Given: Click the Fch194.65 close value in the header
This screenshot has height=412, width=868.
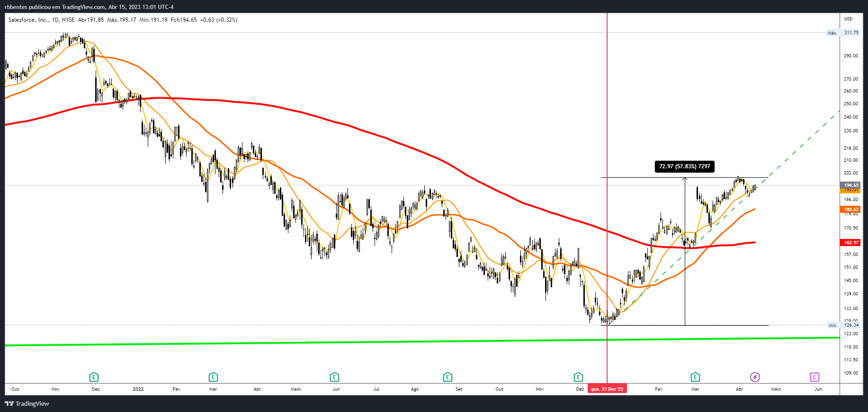Looking at the screenshot, I should 184,20.
